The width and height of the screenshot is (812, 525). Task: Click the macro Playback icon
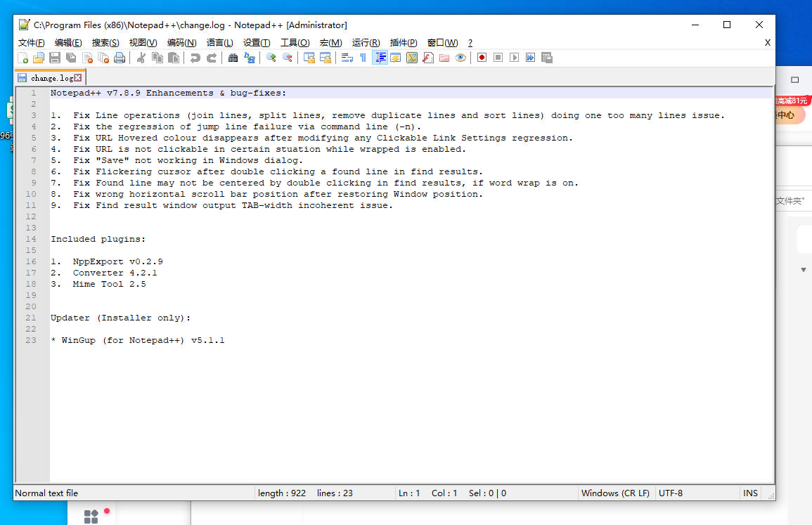click(514, 58)
